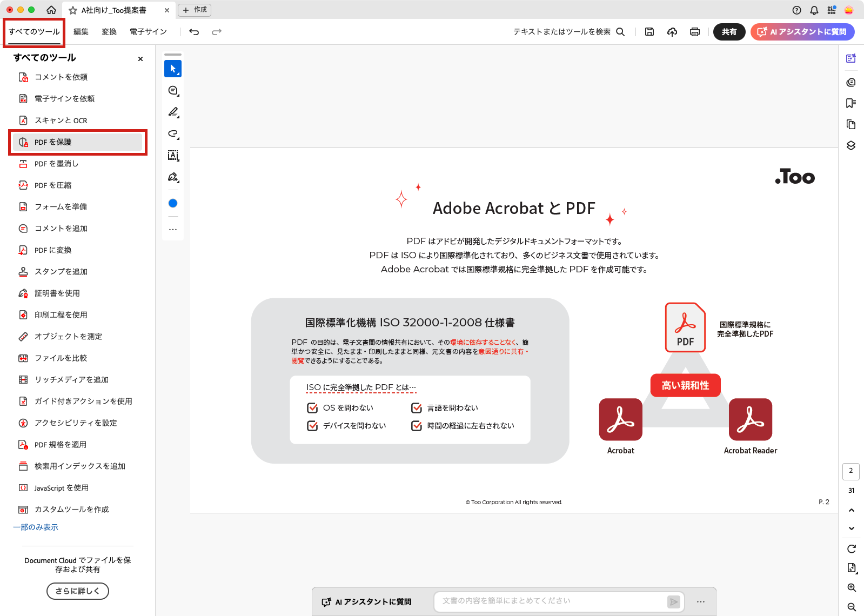
Task: Click the zoom in magnifier icon
Action: tap(852, 587)
